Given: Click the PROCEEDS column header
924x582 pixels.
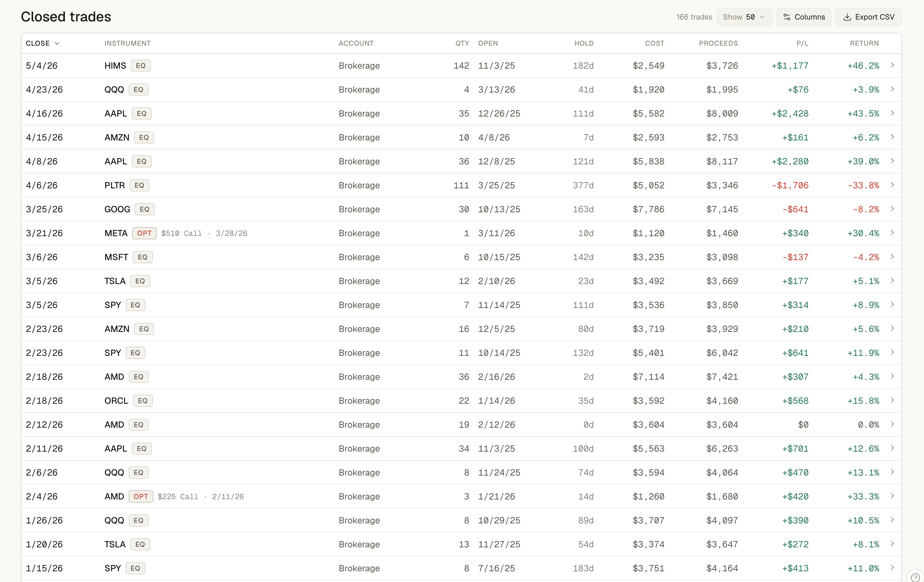Looking at the screenshot, I should 718,43.
